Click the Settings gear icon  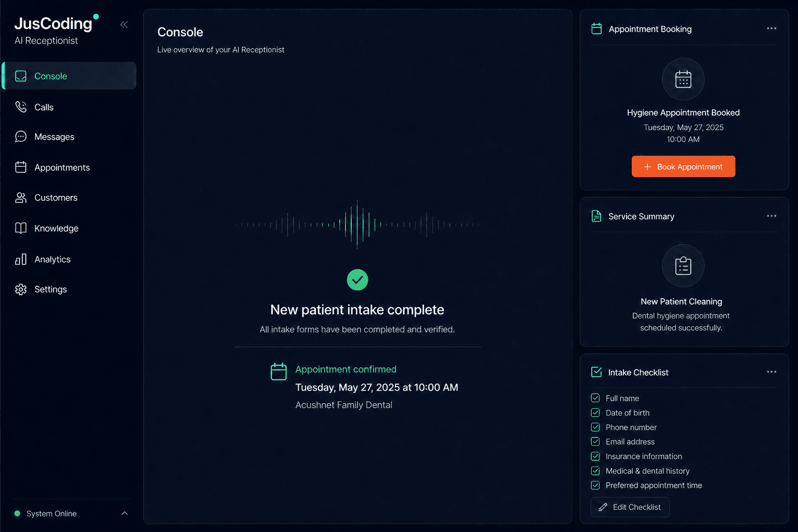pyautogui.click(x=21, y=289)
